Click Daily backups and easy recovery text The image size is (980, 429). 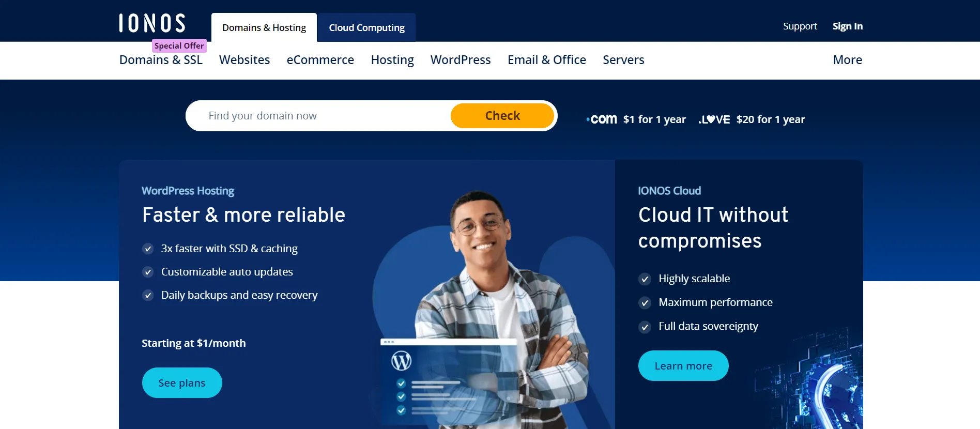coord(239,295)
